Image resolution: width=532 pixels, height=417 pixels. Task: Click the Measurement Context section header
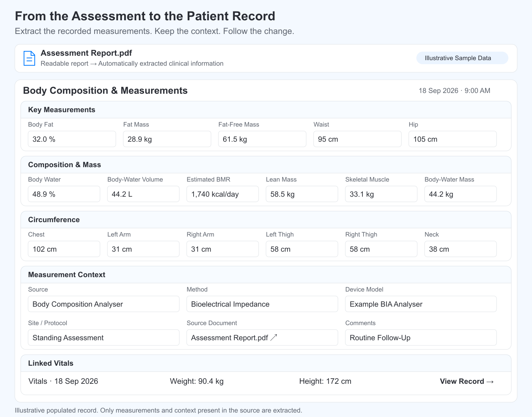tap(266, 275)
